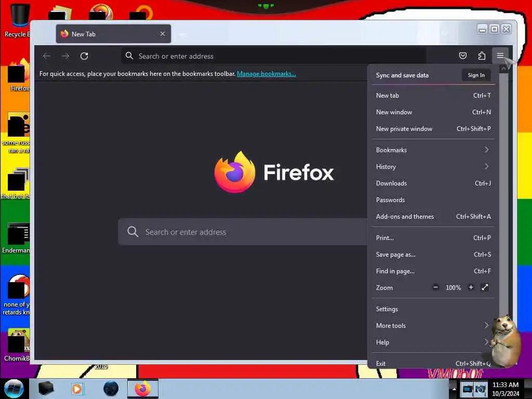Image resolution: width=532 pixels, height=399 pixels.
Task: Click the menu scrollbar up arrow
Action: (504, 69)
